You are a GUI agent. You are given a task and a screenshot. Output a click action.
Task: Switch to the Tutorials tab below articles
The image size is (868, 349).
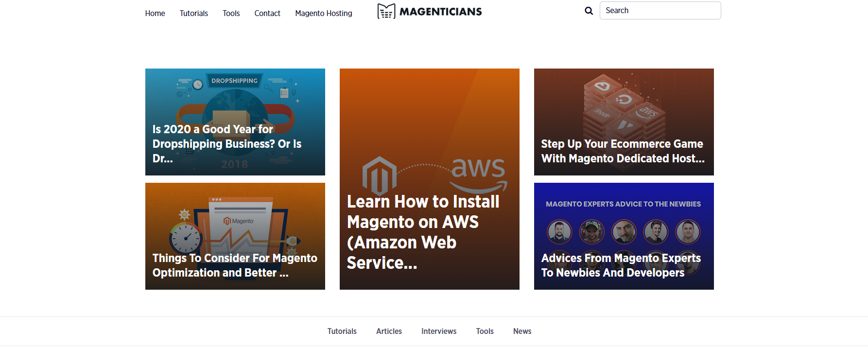point(342,331)
